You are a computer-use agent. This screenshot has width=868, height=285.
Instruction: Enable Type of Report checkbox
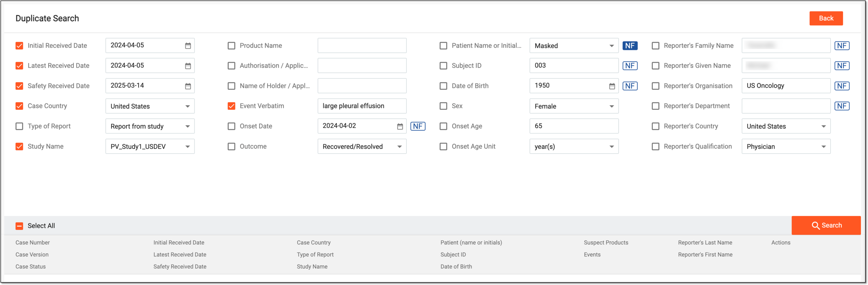tap(19, 126)
